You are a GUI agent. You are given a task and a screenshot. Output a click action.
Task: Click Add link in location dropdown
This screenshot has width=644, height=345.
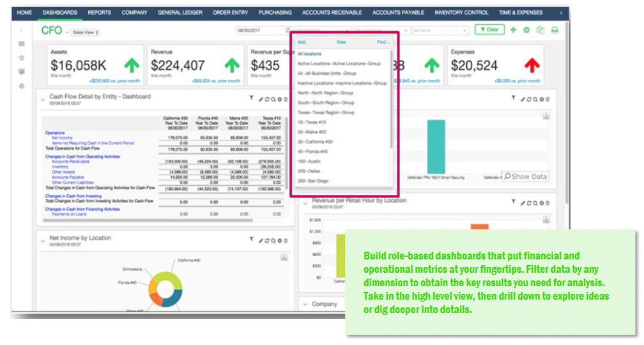302,42
